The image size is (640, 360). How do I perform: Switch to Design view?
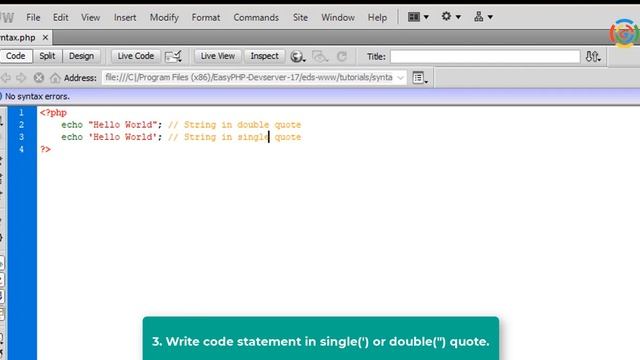coord(81,56)
